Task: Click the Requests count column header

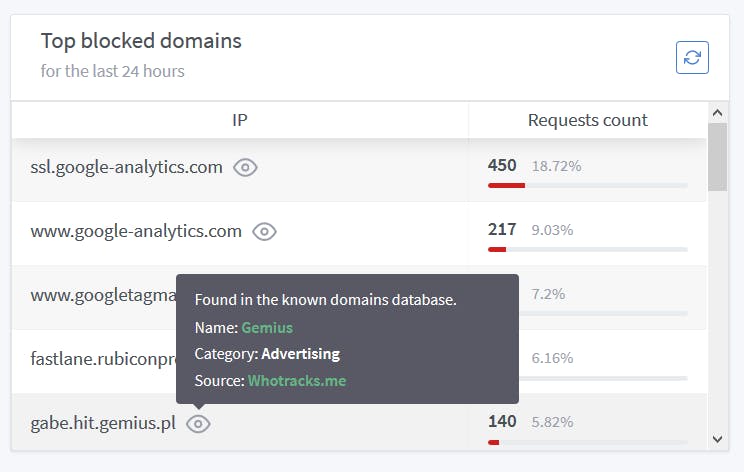Action: pos(587,120)
